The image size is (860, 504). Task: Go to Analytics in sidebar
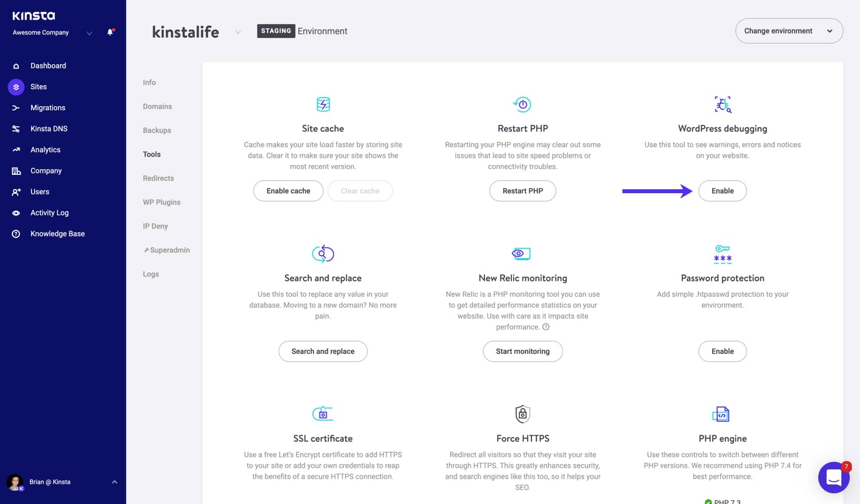(45, 150)
